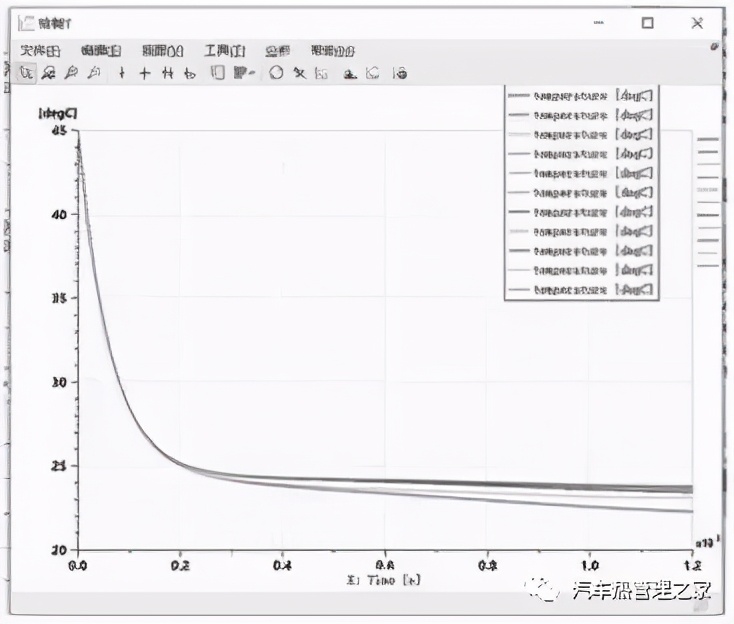Select the ninth legend entry
Viewport: 734px width, 624px height.
click(x=580, y=251)
